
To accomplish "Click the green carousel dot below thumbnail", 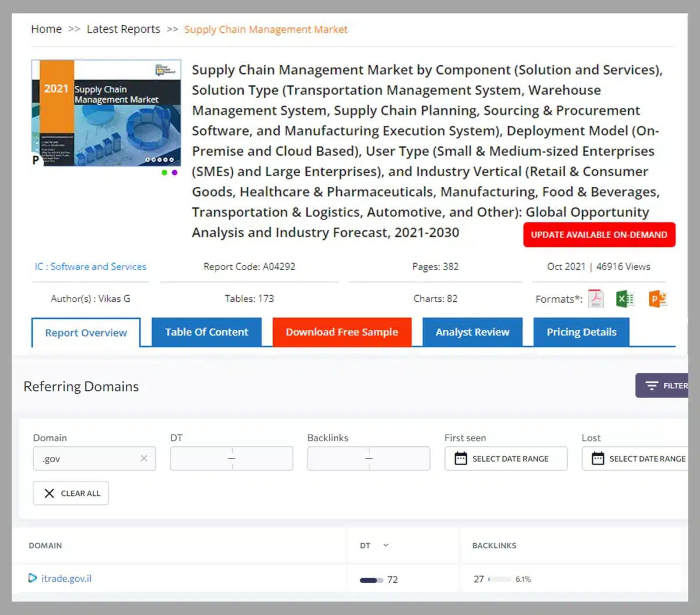I will 164,173.
